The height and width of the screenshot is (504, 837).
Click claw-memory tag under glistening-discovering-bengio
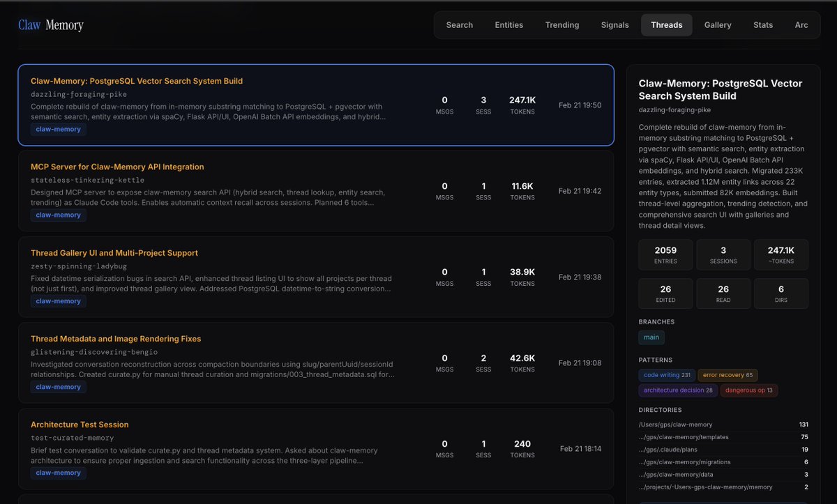point(59,387)
